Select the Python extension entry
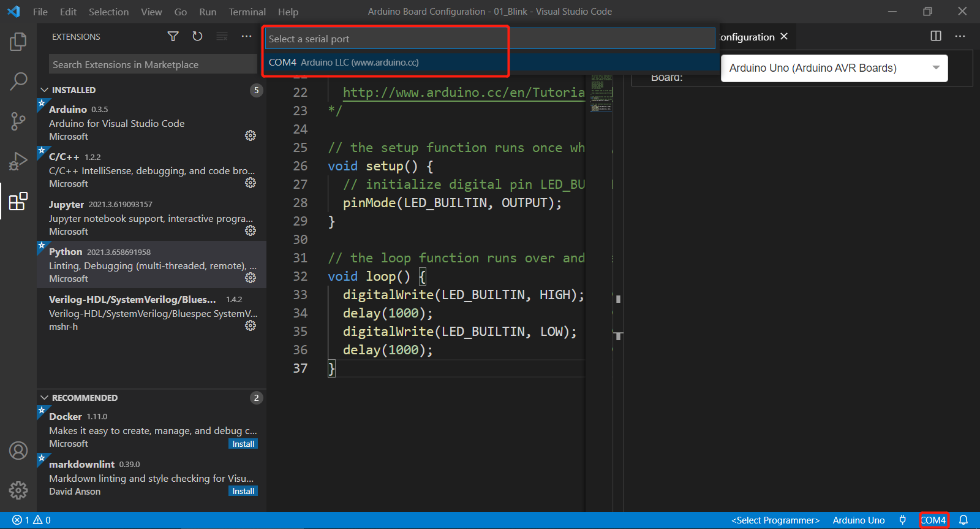Screen dimensions: 980x529 [151, 265]
